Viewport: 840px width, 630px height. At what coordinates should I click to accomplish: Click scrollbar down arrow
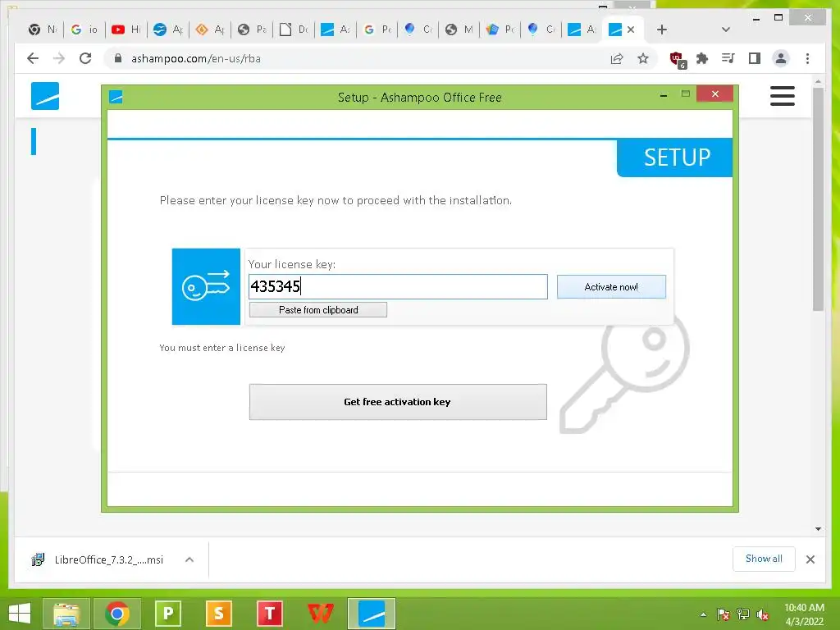pyautogui.click(x=818, y=529)
